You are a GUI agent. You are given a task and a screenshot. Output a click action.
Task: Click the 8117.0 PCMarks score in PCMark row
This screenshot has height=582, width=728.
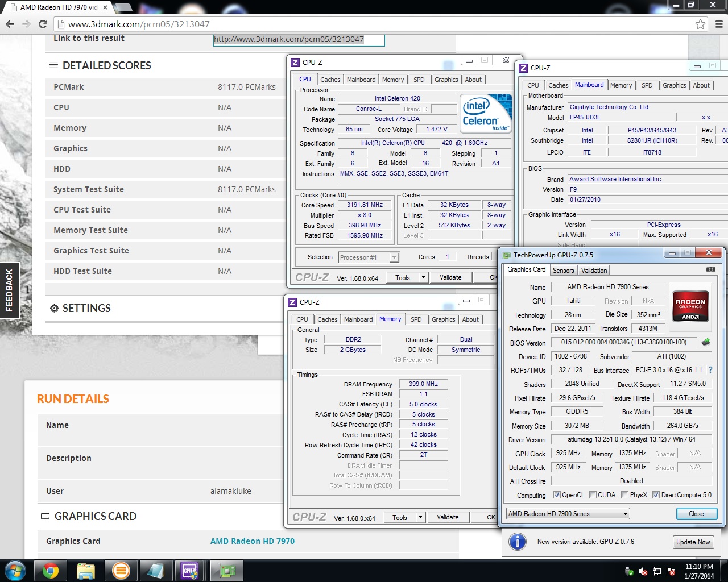(247, 87)
